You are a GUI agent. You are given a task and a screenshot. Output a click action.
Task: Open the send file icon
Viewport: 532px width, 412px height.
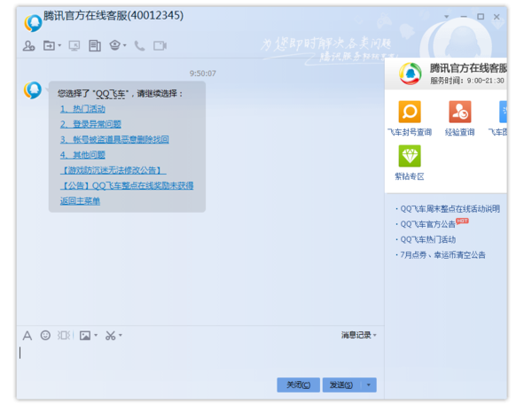pyautogui.click(x=49, y=45)
